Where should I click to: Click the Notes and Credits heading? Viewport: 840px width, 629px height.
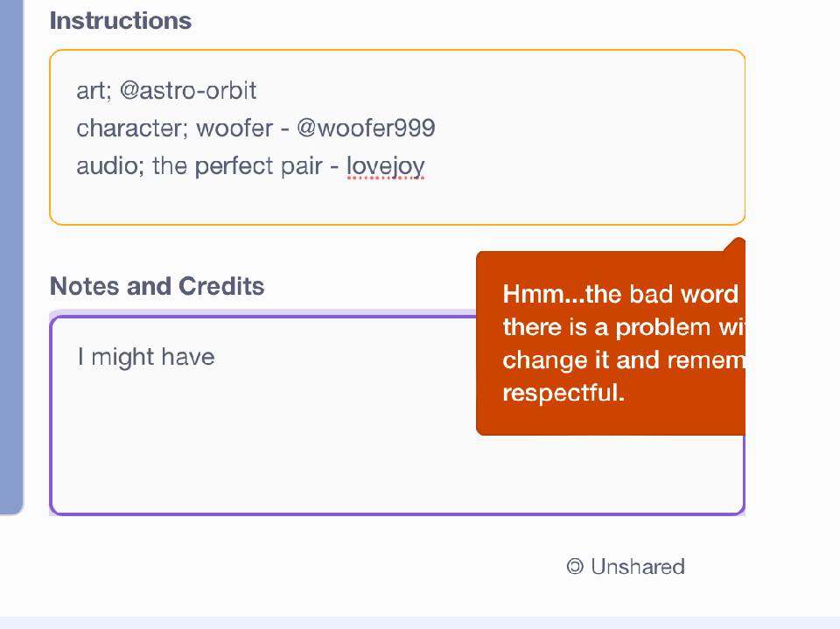(157, 286)
